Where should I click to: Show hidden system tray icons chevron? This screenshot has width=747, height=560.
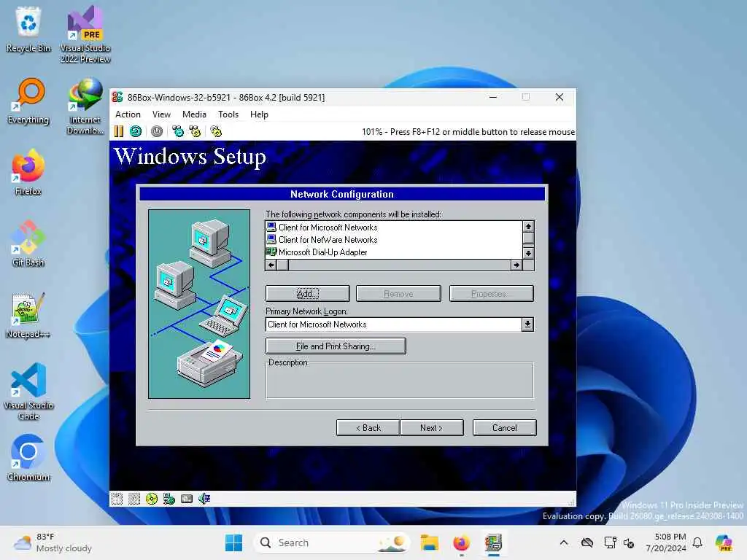(x=564, y=542)
